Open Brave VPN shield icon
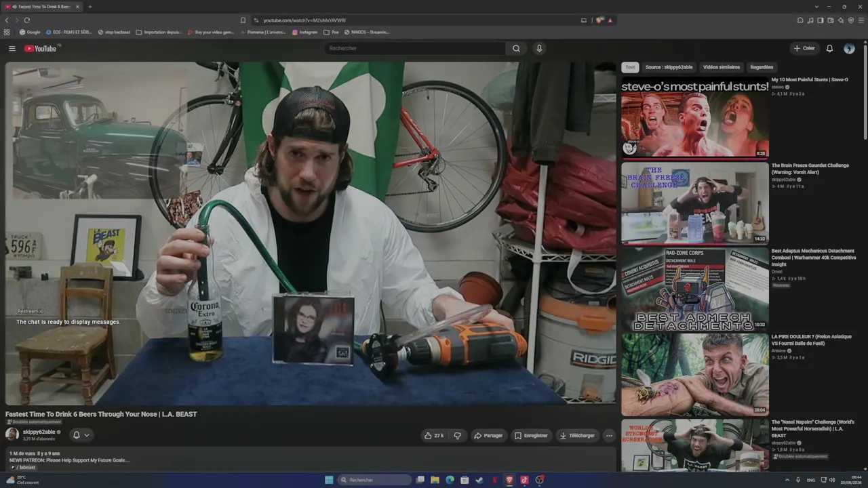This screenshot has width=868, height=488. [851, 20]
